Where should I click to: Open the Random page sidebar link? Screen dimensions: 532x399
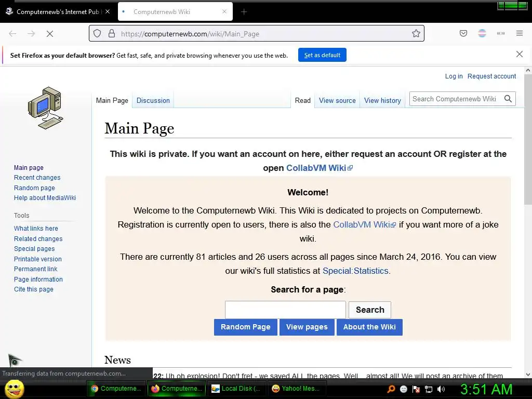tap(34, 188)
